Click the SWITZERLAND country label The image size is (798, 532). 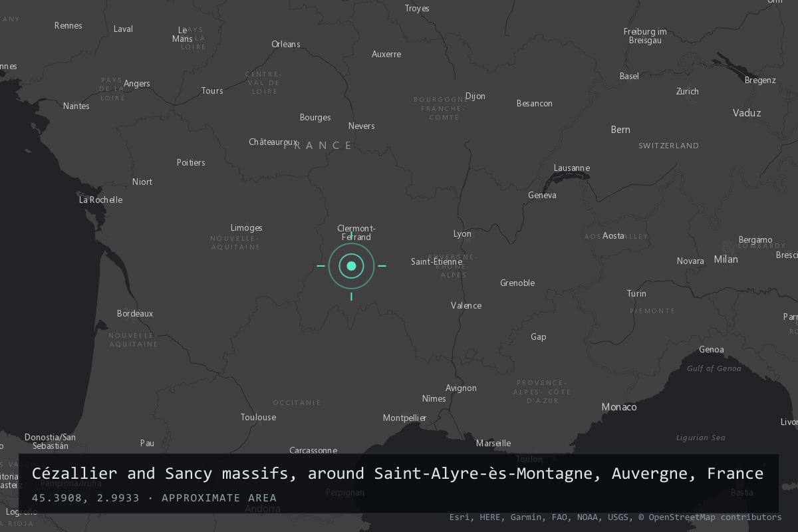pyautogui.click(x=669, y=145)
